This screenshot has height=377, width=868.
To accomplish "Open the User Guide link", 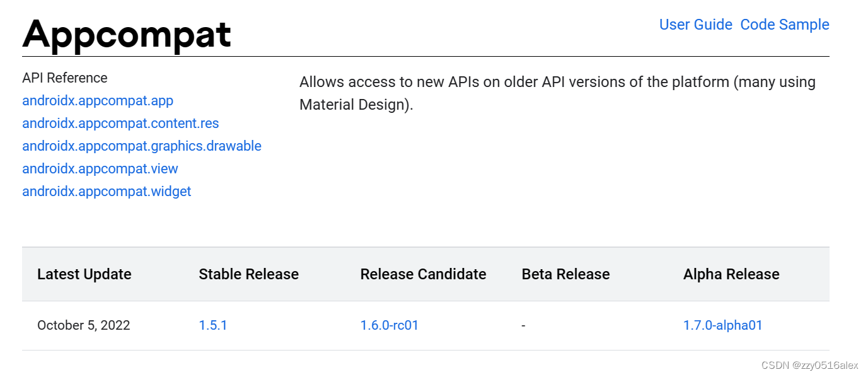I will click(x=695, y=25).
